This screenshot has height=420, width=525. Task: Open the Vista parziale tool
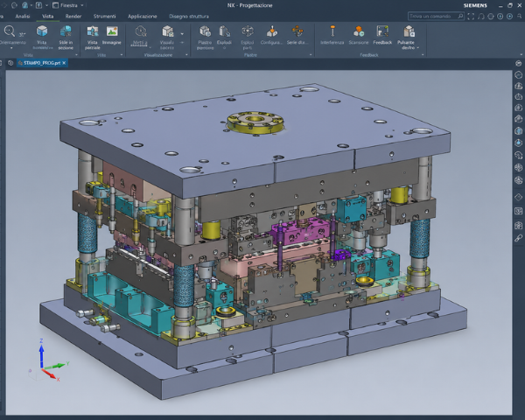click(93, 31)
